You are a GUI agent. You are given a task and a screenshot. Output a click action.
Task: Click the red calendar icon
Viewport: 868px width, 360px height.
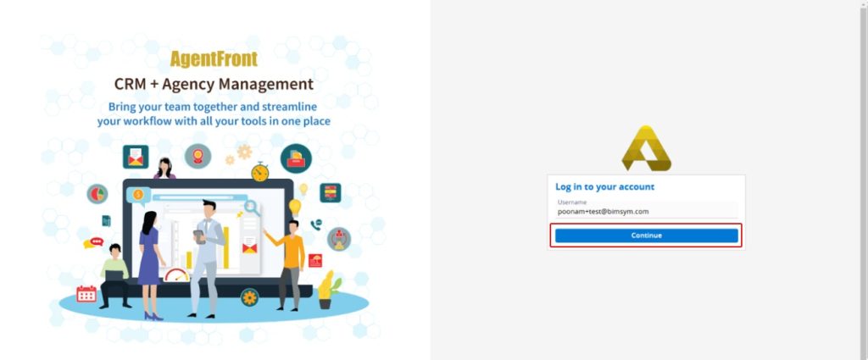(x=86, y=294)
